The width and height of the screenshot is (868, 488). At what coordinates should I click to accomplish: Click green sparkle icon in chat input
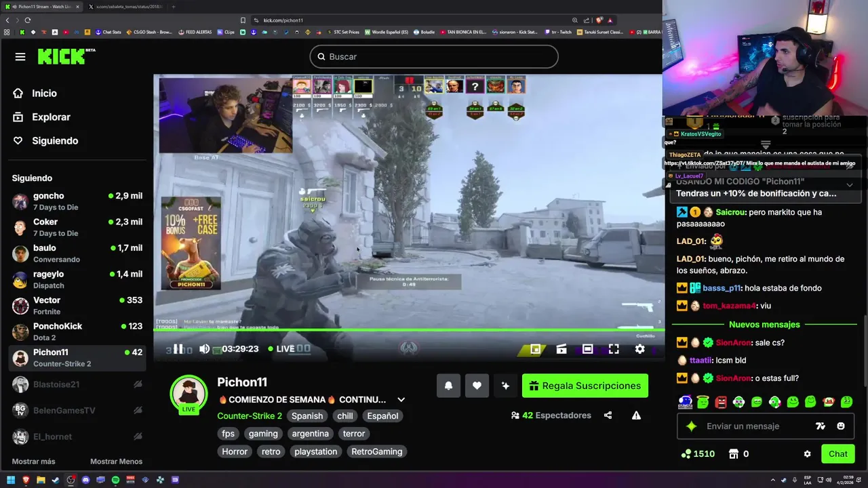[x=691, y=426]
